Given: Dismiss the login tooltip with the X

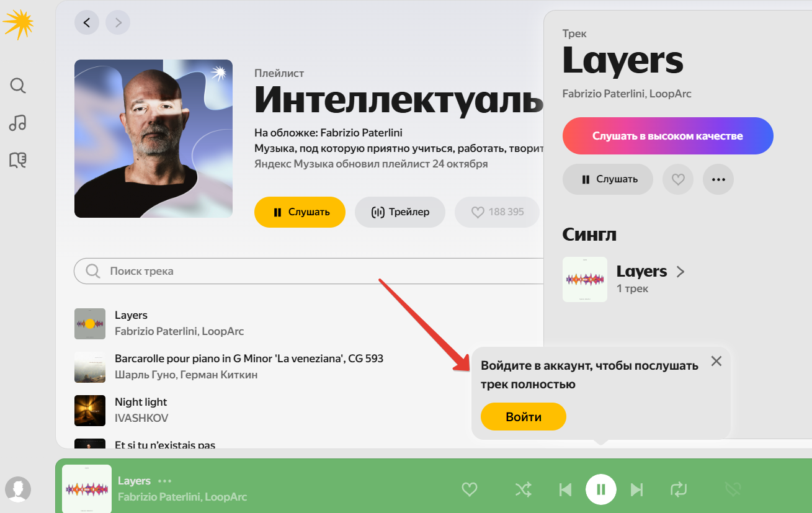Looking at the screenshot, I should coord(716,360).
